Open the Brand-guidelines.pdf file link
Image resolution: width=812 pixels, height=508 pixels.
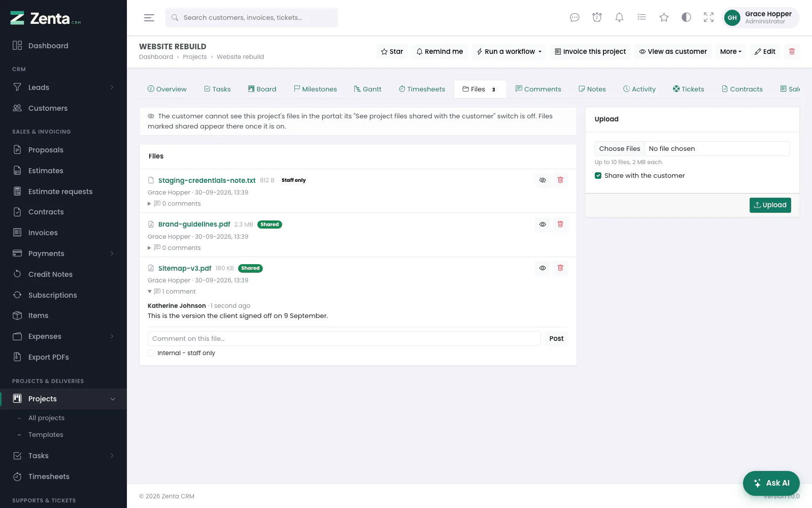194,225
